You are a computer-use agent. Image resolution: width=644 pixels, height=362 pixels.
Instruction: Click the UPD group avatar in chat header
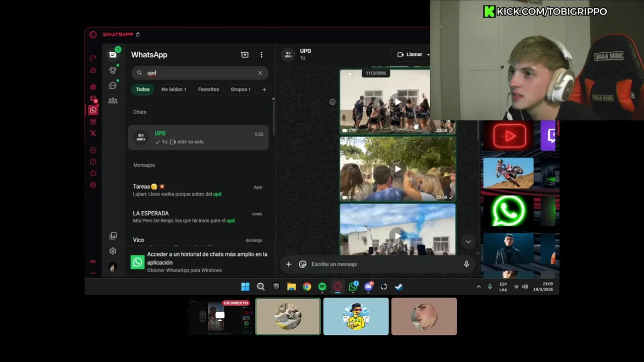click(x=288, y=55)
